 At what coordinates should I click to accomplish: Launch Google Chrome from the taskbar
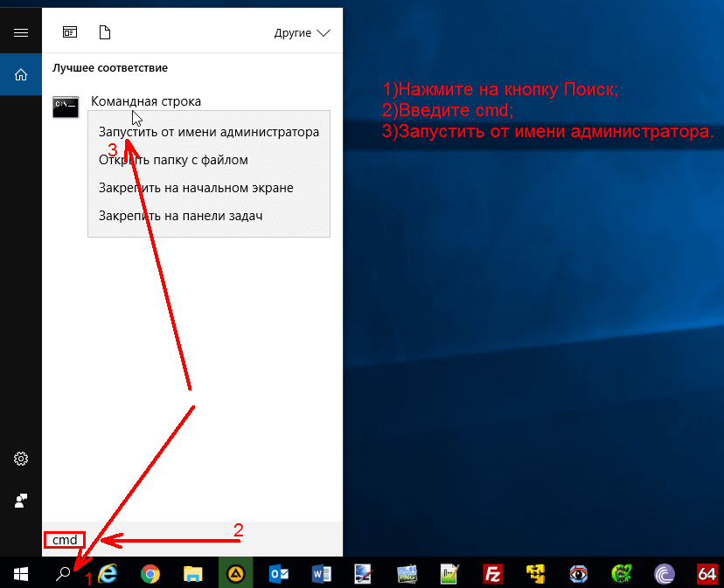[x=150, y=573]
